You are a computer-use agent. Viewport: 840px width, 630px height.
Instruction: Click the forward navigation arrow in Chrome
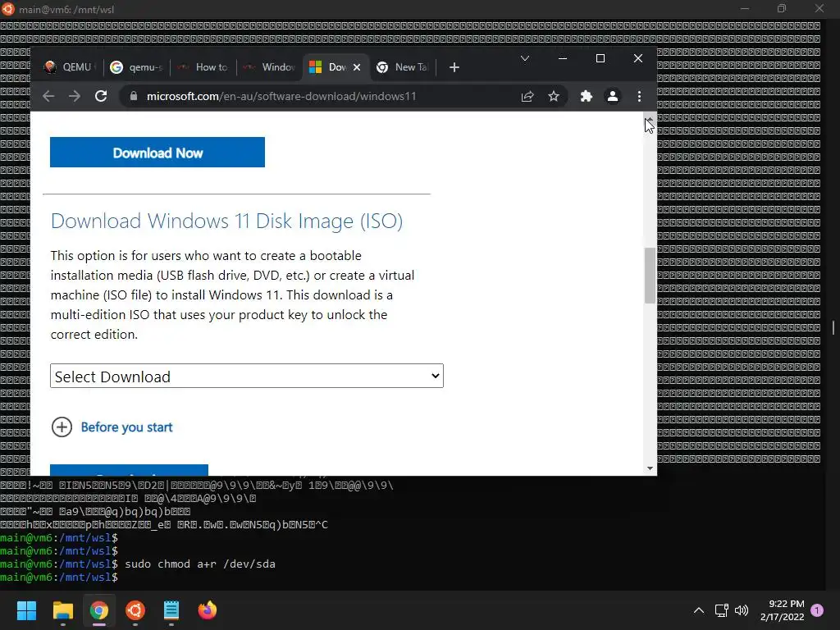click(75, 97)
